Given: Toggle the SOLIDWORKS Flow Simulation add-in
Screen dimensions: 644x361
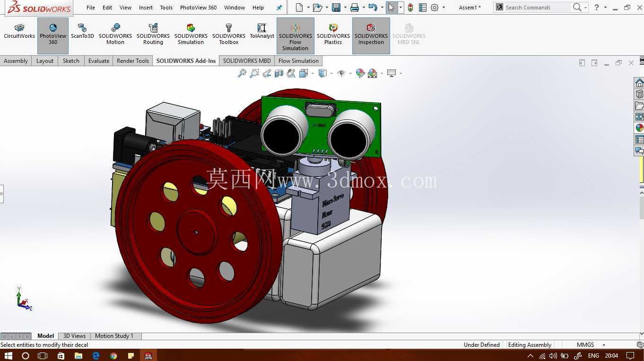Looking at the screenshot, I should [x=296, y=36].
